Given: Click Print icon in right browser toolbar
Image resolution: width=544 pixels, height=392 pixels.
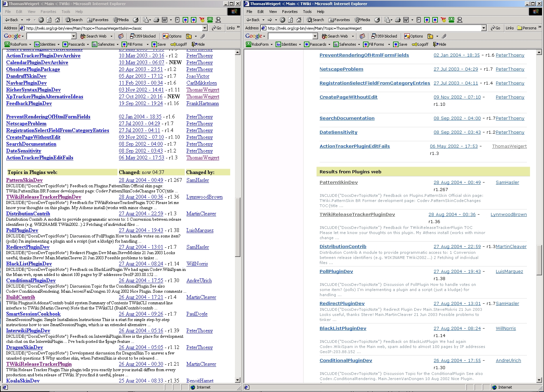Looking at the screenshot, I should 398,20.
